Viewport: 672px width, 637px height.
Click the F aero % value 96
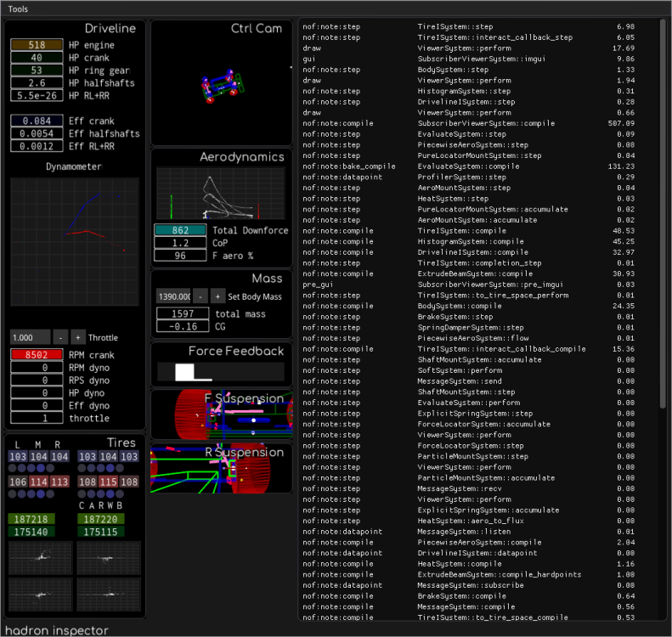coord(180,256)
